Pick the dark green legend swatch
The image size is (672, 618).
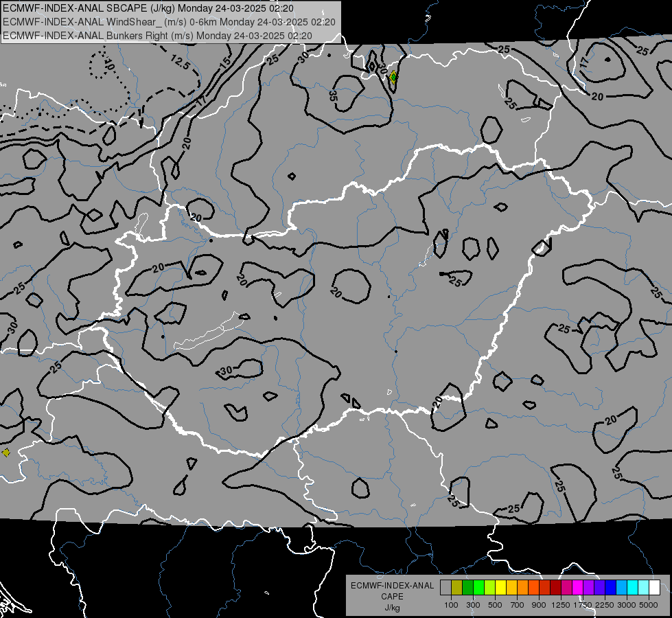pos(467,588)
